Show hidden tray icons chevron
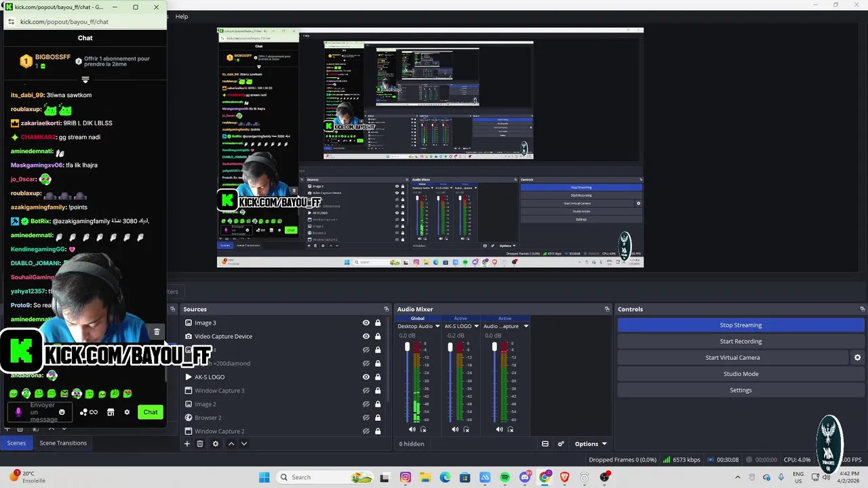This screenshot has height=488, width=868. click(x=738, y=477)
